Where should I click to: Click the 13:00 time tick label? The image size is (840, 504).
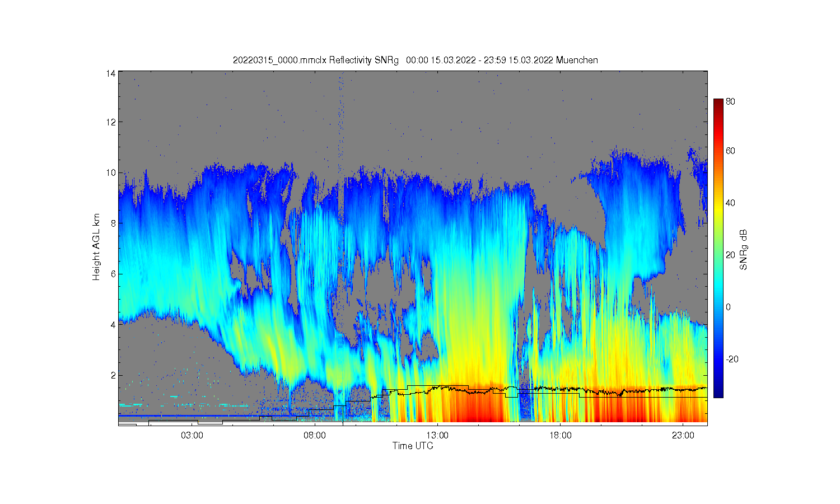point(437,435)
